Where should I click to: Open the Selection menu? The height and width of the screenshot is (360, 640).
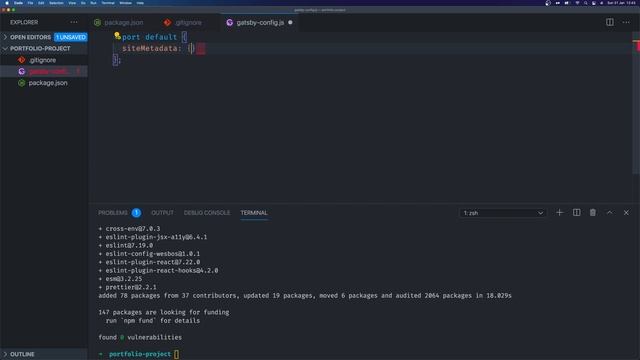click(56, 3)
